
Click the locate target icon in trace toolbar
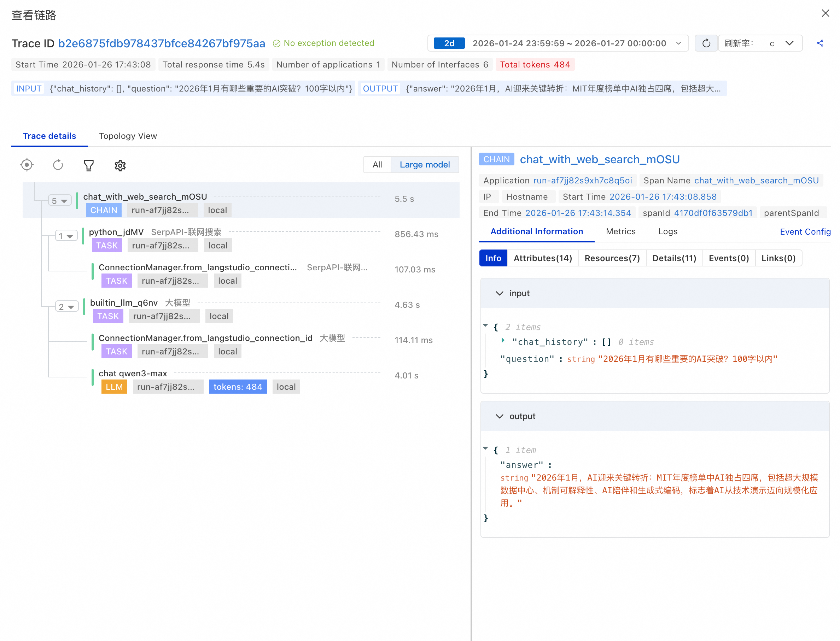27,165
